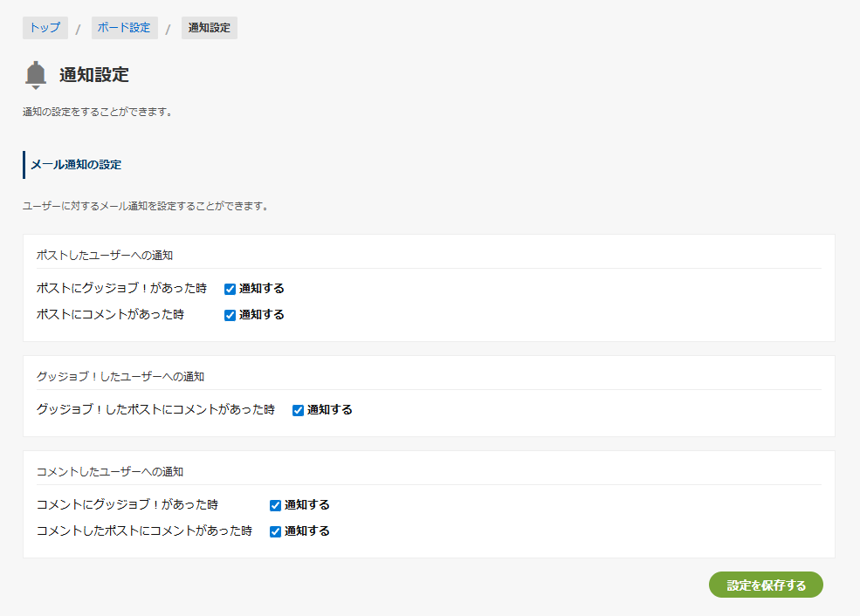Image resolution: width=860 pixels, height=616 pixels.
Task: Click the text コメントにグッジョブ！があった時
Action: [127, 504]
